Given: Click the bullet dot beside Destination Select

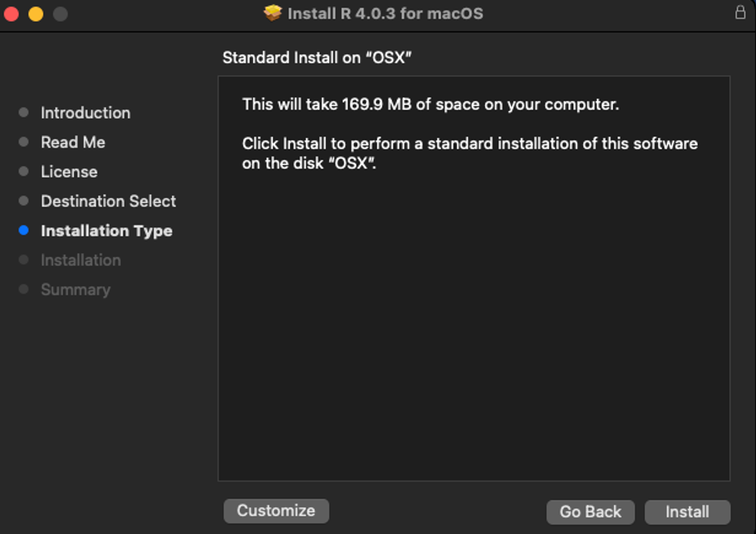Looking at the screenshot, I should tap(24, 200).
